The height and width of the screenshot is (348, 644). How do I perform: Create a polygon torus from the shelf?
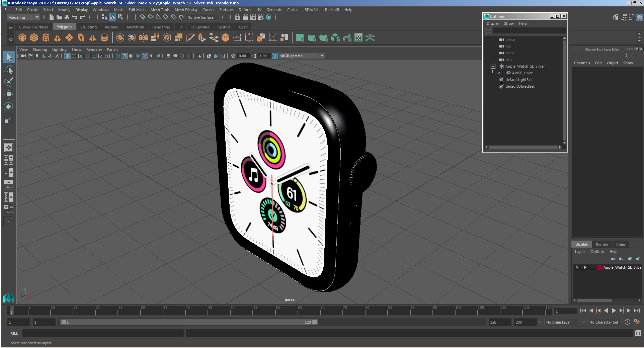pos(81,38)
